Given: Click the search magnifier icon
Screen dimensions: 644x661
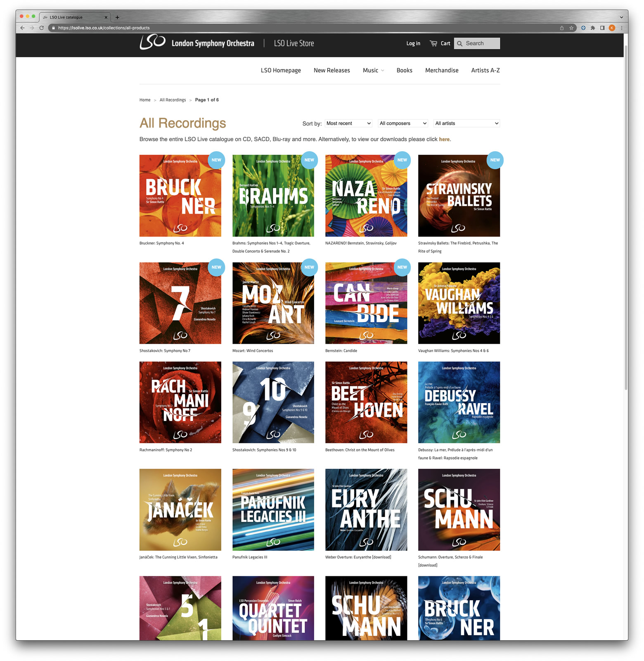Looking at the screenshot, I should coord(460,43).
